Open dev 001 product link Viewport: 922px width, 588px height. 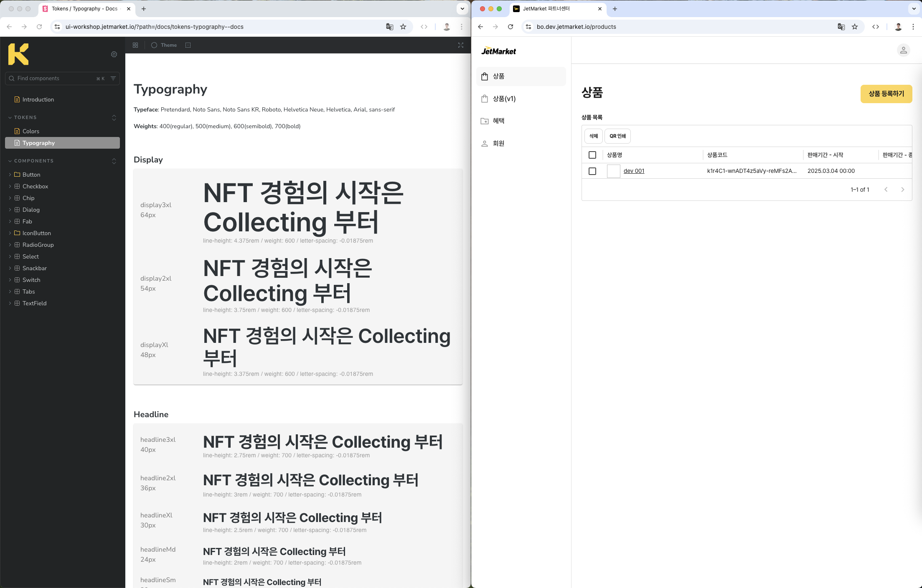pyautogui.click(x=634, y=171)
